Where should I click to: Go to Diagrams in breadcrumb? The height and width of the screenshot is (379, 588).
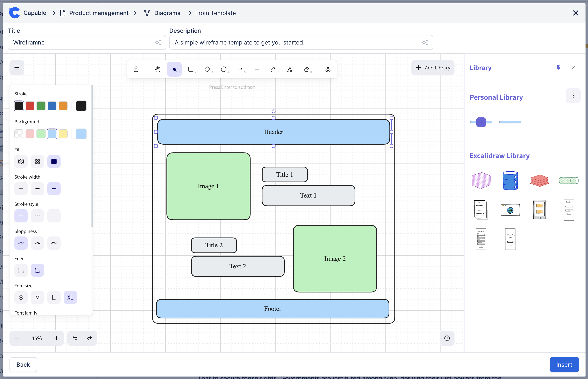pyautogui.click(x=167, y=13)
